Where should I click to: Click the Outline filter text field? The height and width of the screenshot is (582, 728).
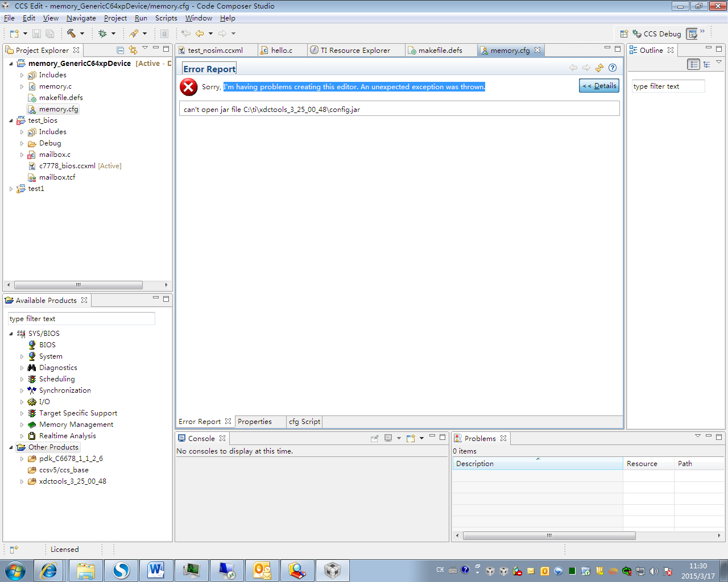click(668, 86)
